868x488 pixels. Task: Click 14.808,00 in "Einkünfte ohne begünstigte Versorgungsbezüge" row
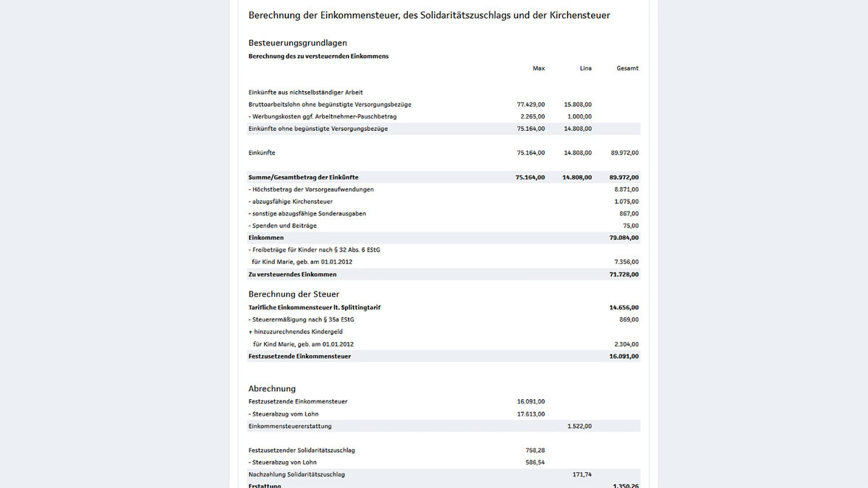[x=578, y=129]
